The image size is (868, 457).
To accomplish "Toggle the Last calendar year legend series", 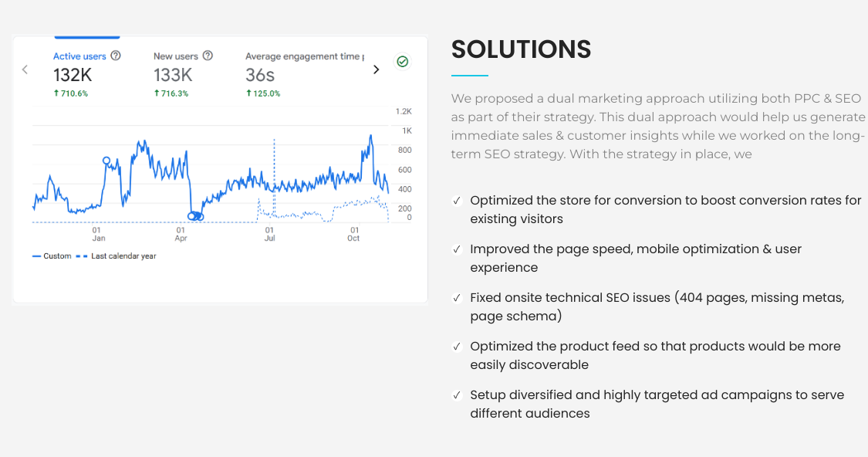I will click(117, 256).
